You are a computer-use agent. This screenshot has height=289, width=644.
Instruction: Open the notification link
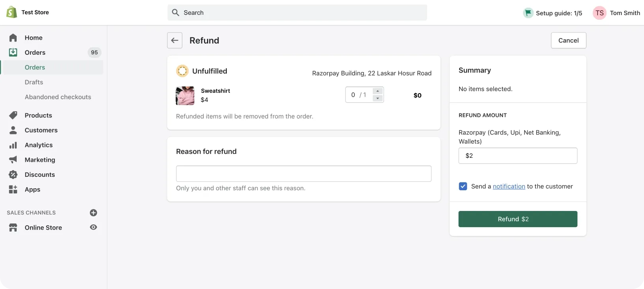tap(509, 186)
